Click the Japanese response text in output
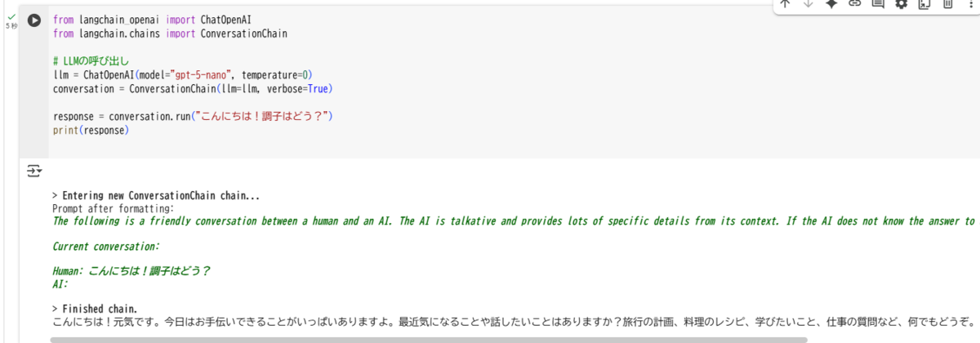This screenshot has width=980, height=343. tap(514, 322)
